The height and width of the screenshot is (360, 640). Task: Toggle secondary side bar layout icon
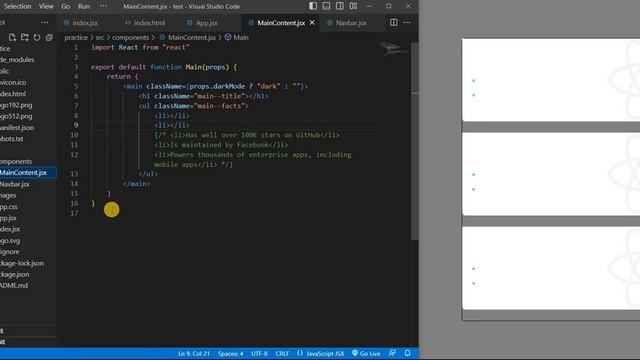click(340, 6)
